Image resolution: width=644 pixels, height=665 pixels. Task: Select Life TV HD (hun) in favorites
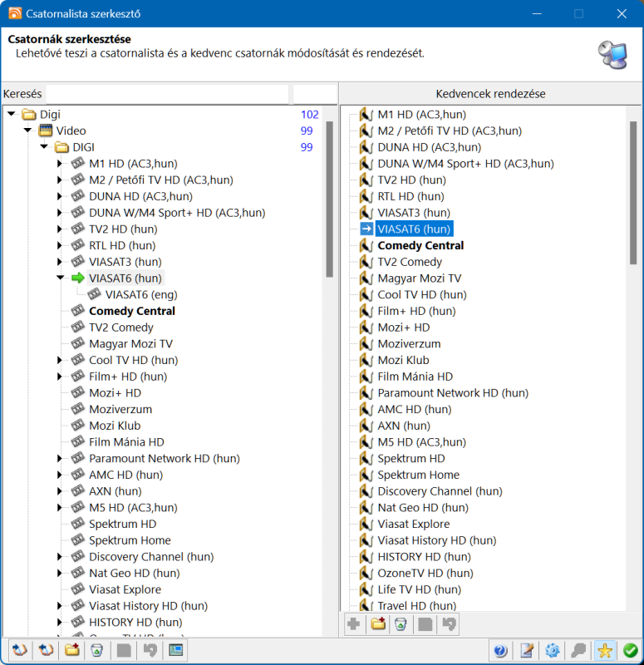[x=420, y=589]
